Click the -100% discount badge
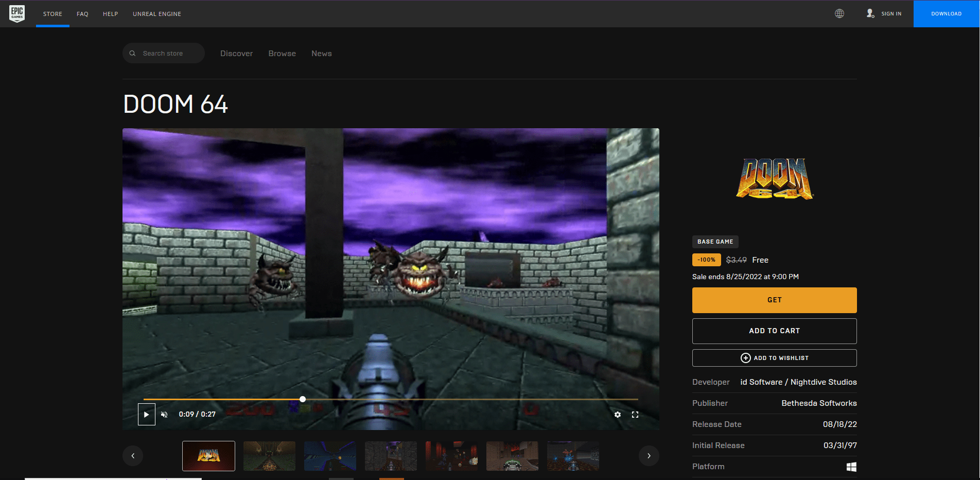The height and width of the screenshot is (480, 980). tap(706, 260)
